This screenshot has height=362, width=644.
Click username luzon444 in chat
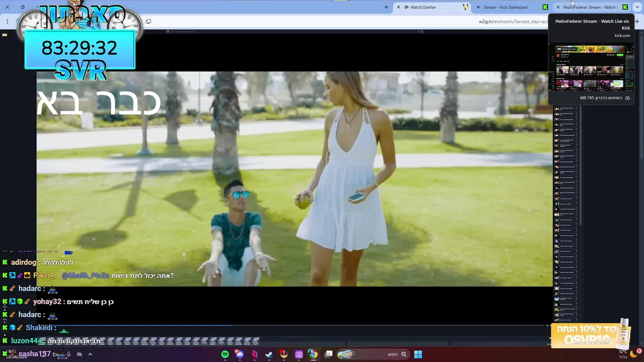point(27,341)
